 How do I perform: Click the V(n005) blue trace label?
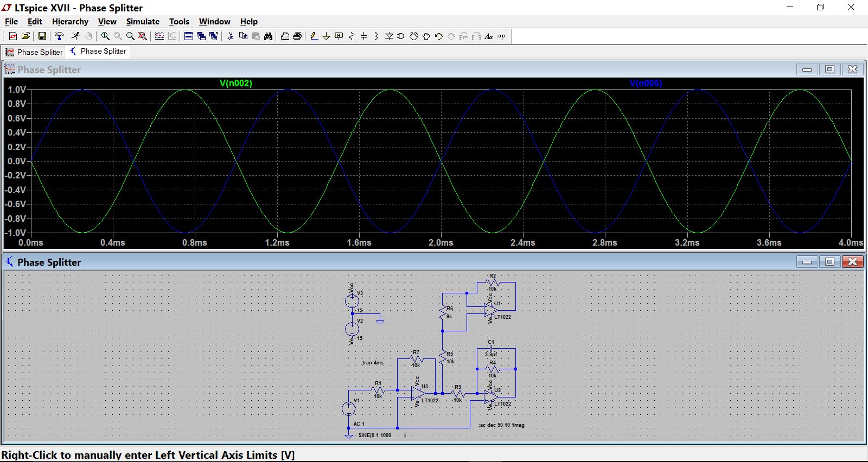(x=646, y=84)
